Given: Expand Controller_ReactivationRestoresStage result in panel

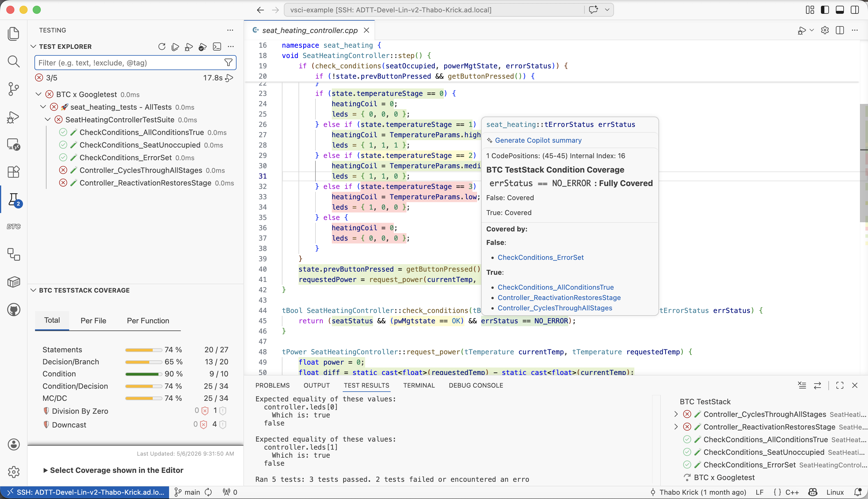Looking at the screenshot, I should click(x=676, y=427).
